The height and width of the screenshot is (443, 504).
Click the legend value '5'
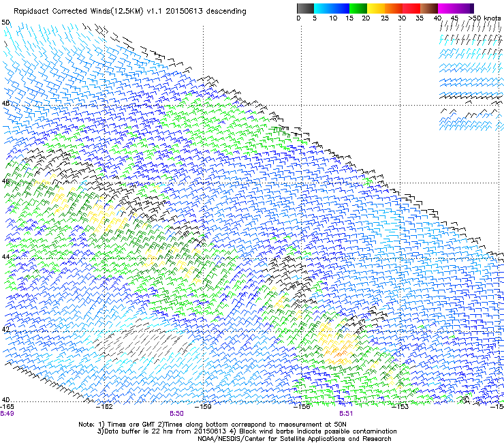315,18
